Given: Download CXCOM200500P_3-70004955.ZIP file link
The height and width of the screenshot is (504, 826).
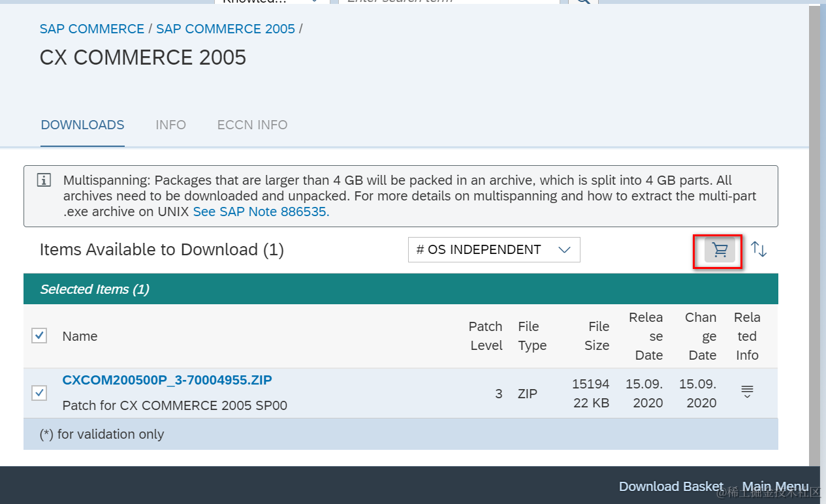Looking at the screenshot, I should [x=167, y=380].
